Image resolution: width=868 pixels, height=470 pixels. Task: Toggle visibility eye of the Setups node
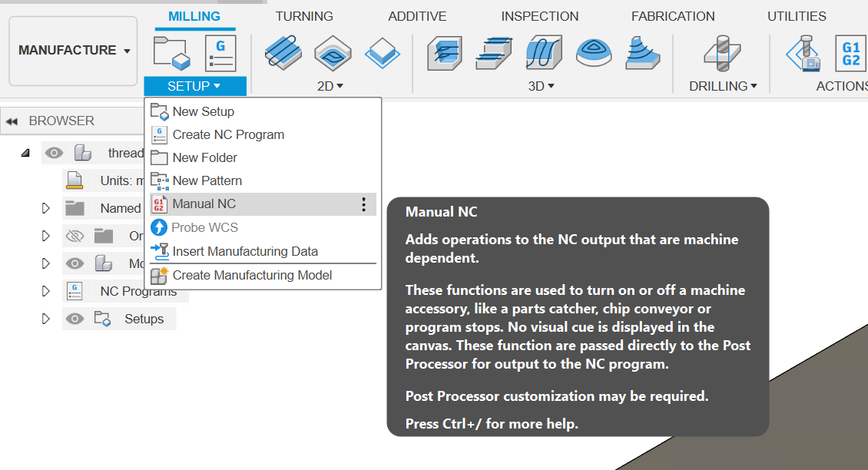click(75, 319)
